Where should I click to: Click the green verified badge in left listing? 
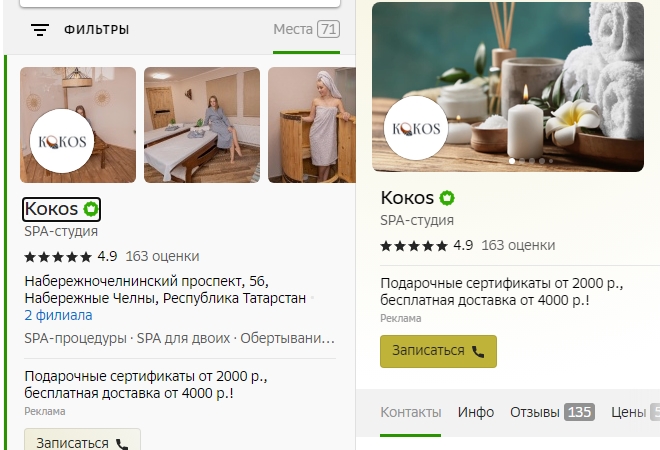coord(90,209)
